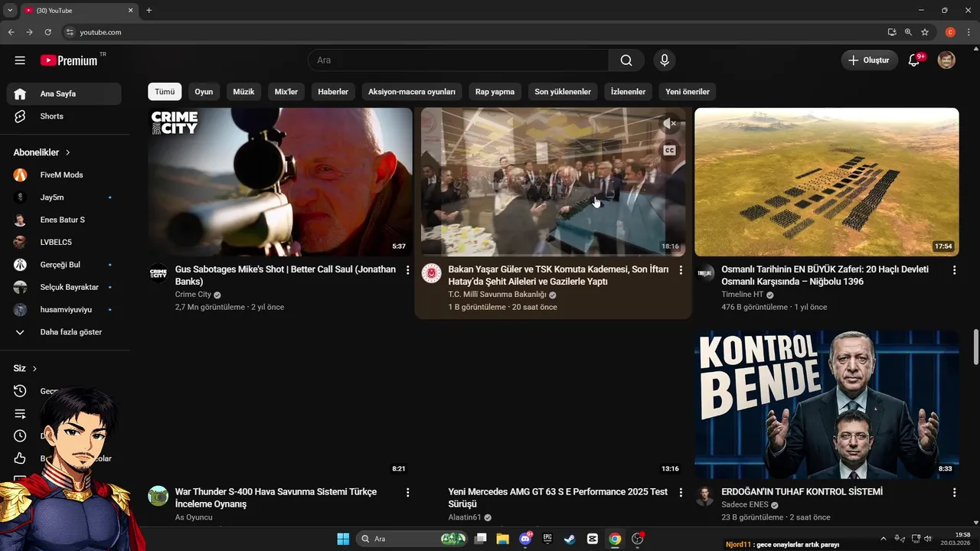The image size is (980, 551).
Task: Open the account avatar menu
Action: [x=947, y=60]
